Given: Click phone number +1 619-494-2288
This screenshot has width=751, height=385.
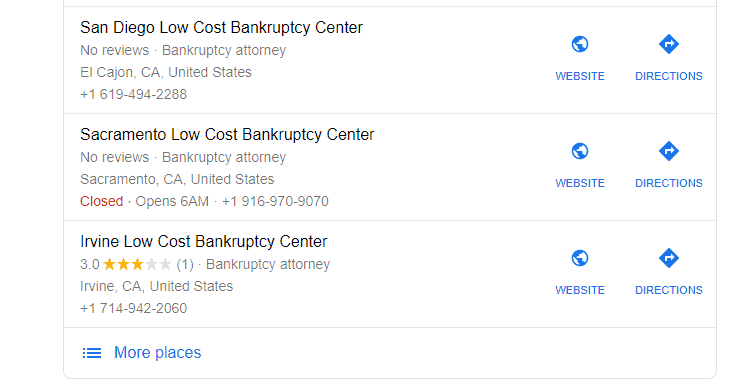Looking at the screenshot, I should (x=134, y=94).
